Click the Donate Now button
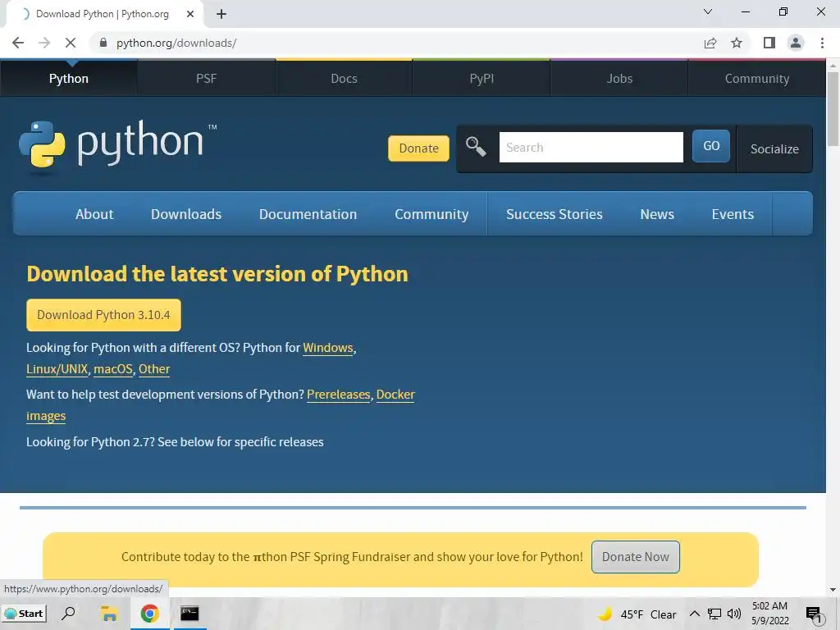Screen dimensions: 840x630 point(636,557)
